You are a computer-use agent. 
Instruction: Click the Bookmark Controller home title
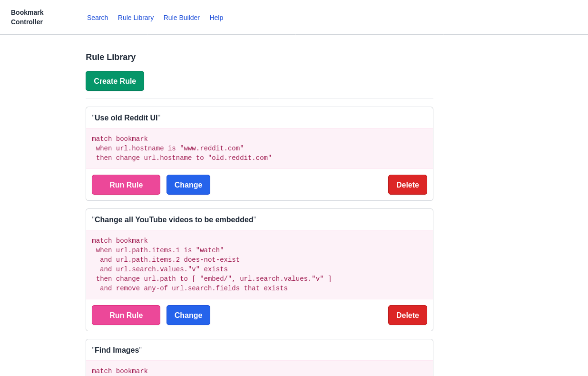tap(27, 17)
